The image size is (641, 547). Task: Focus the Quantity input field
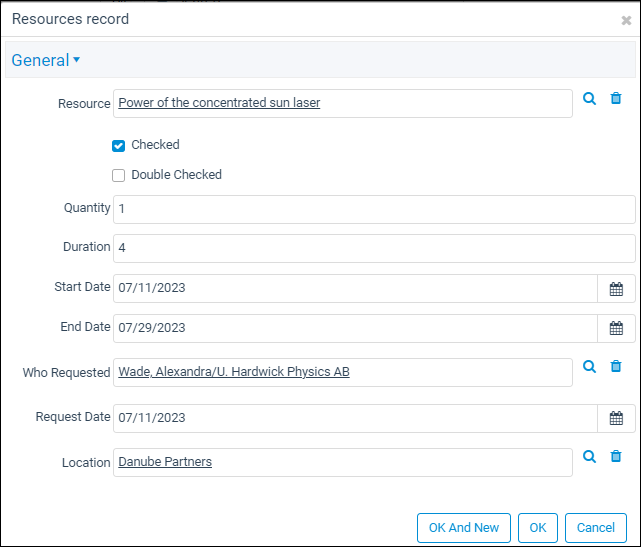374,209
